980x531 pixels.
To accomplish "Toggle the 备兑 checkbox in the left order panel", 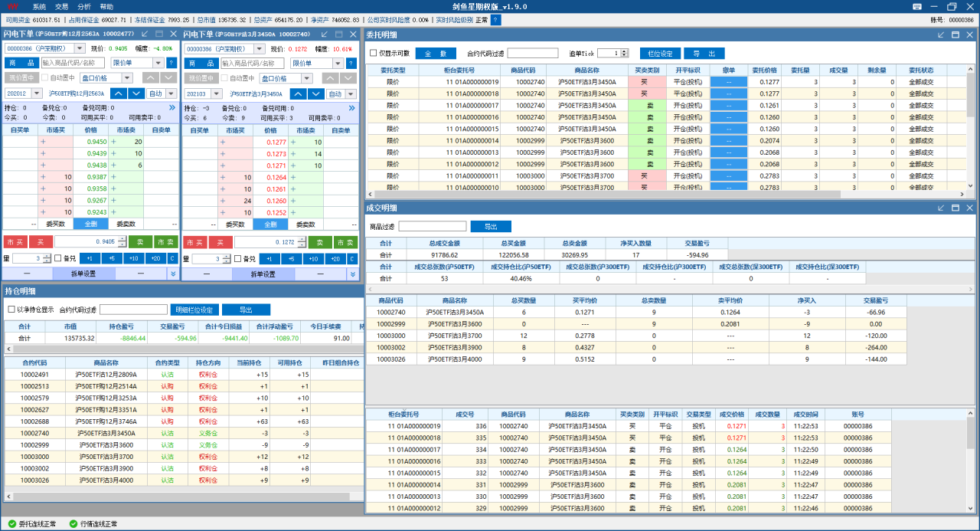I will (x=58, y=258).
